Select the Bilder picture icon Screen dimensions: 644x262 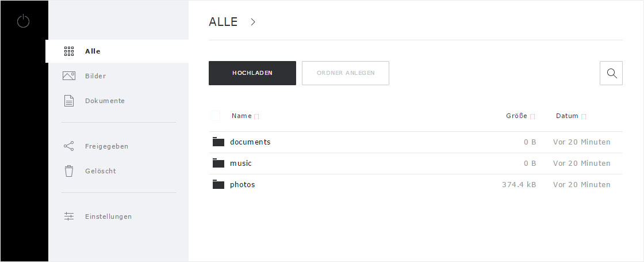tap(69, 76)
